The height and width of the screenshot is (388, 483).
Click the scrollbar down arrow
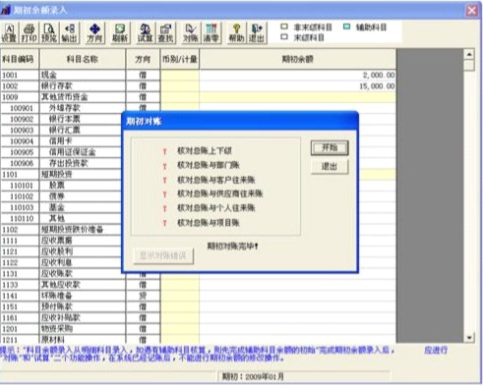point(469,337)
